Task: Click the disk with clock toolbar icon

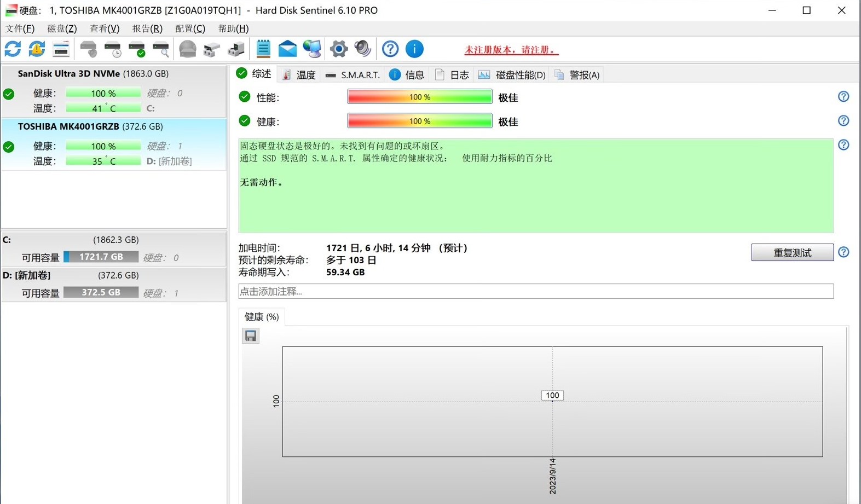Action: tap(113, 49)
